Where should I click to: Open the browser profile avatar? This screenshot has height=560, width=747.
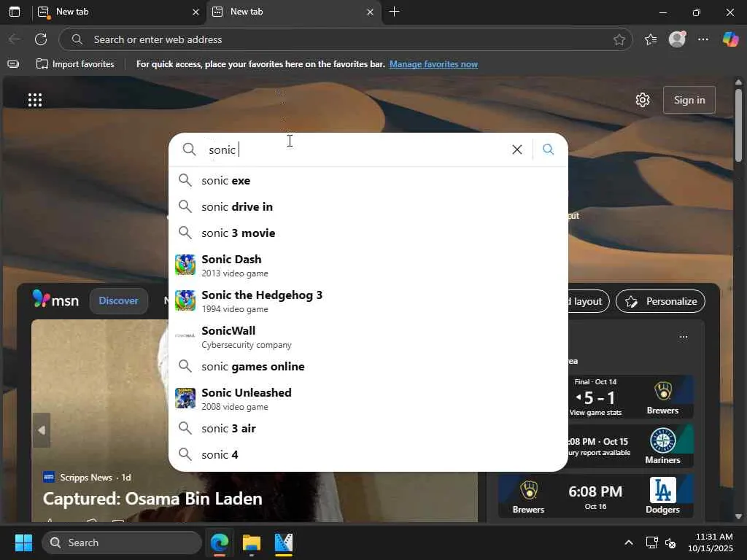677,39
